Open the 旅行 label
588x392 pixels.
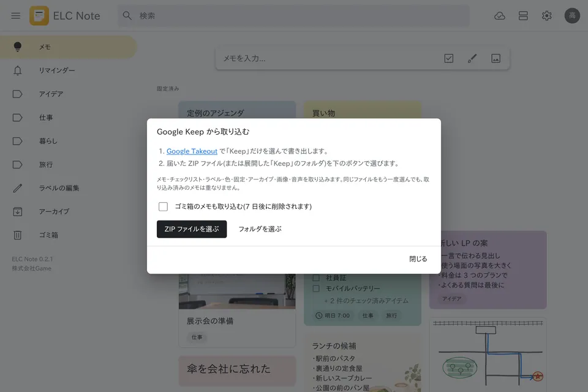click(x=68, y=164)
